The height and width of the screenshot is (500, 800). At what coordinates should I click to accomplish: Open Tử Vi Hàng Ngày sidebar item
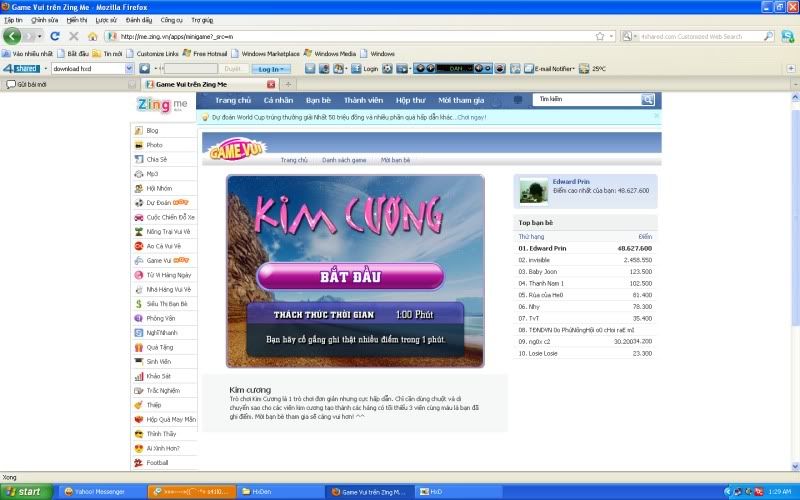[x=168, y=275]
